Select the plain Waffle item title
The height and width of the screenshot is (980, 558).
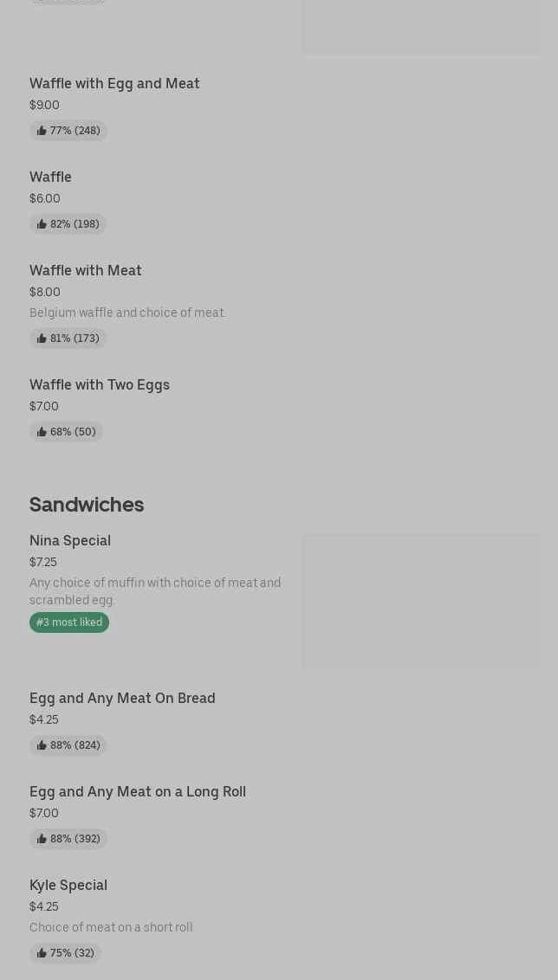50,177
